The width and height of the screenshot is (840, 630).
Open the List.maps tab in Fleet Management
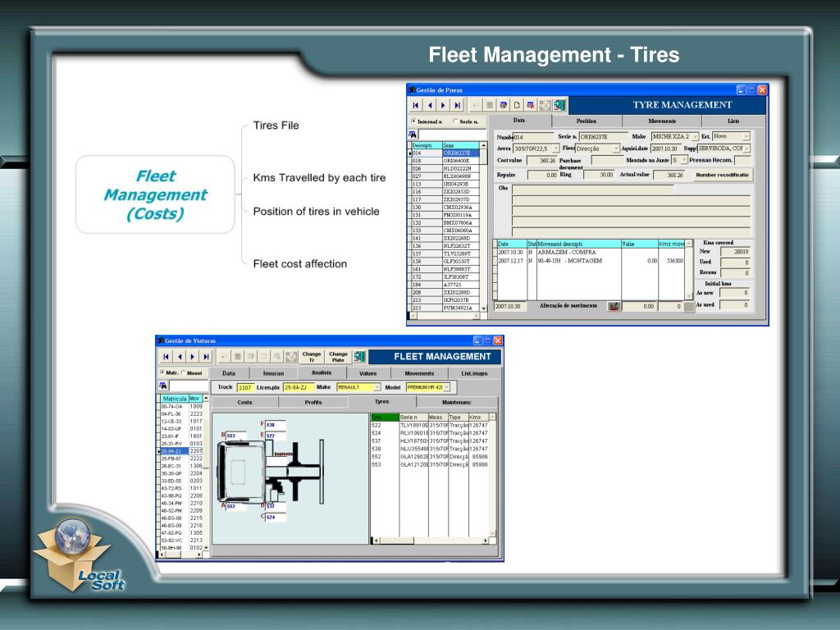475,373
